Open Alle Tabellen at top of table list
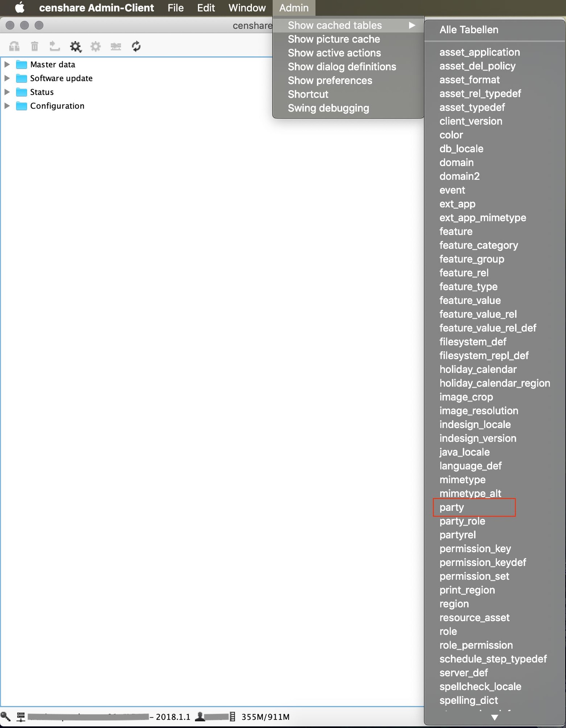 469,30
